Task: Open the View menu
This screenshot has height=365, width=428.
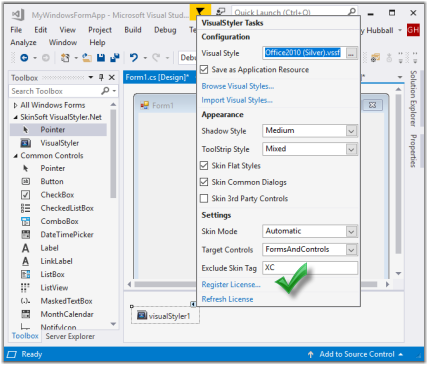Action: point(68,30)
